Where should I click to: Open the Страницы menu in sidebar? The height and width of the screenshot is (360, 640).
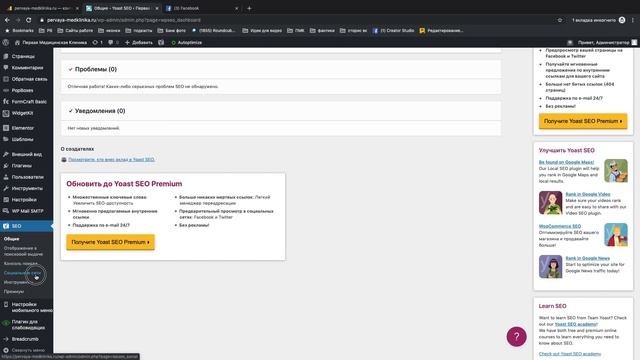pyautogui.click(x=23, y=56)
